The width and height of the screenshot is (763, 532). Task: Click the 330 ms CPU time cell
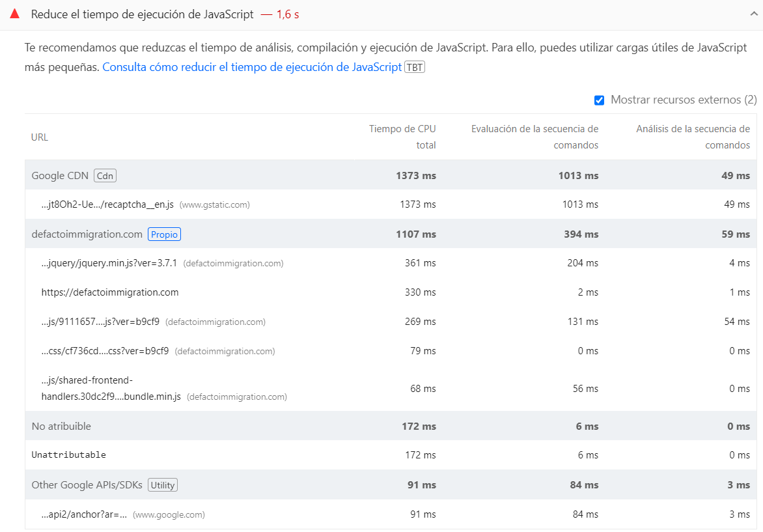[421, 292]
